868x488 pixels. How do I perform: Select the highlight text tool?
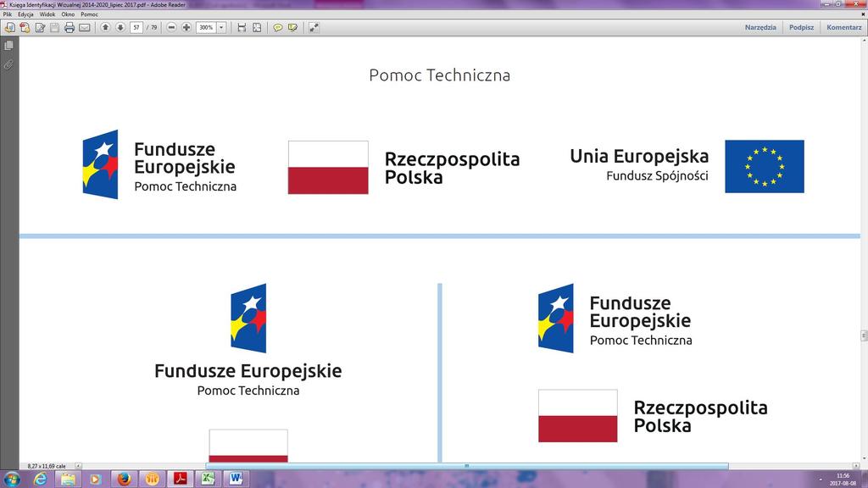point(292,27)
